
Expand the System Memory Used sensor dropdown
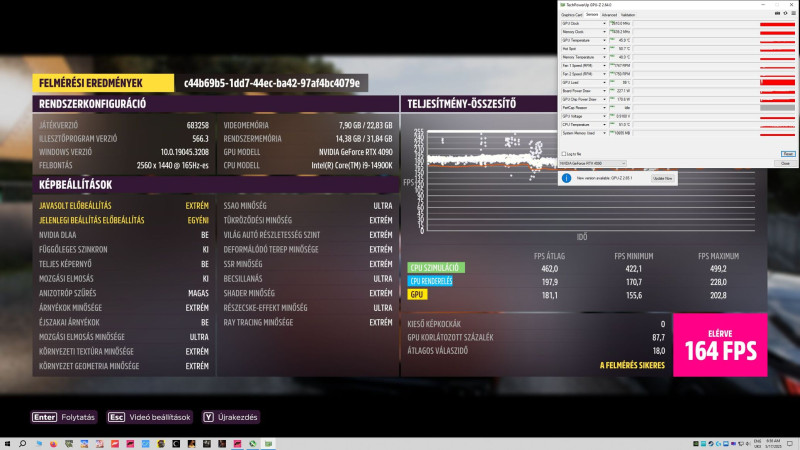click(x=604, y=133)
